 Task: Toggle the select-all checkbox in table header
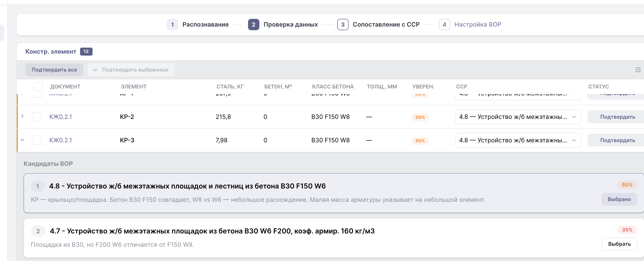pos(38,87)
